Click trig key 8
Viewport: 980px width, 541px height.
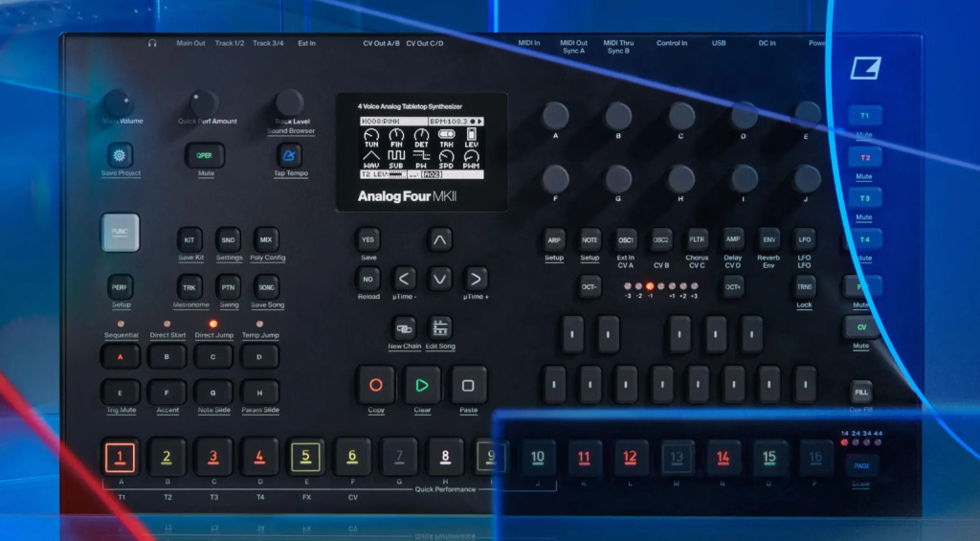445,457
